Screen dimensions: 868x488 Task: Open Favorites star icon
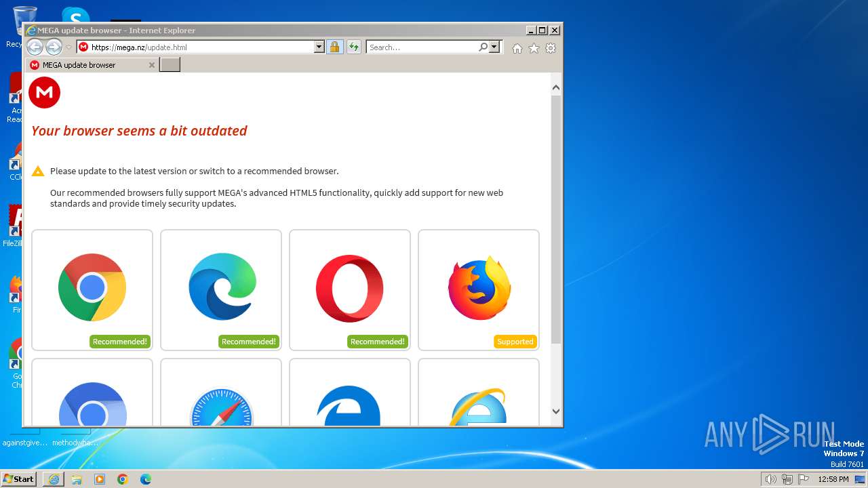point(534,48)
